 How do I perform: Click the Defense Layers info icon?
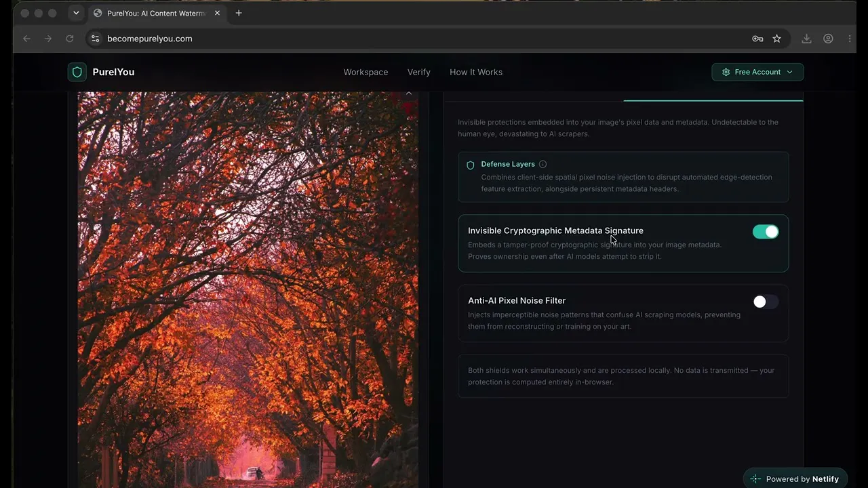coord(542,164)
